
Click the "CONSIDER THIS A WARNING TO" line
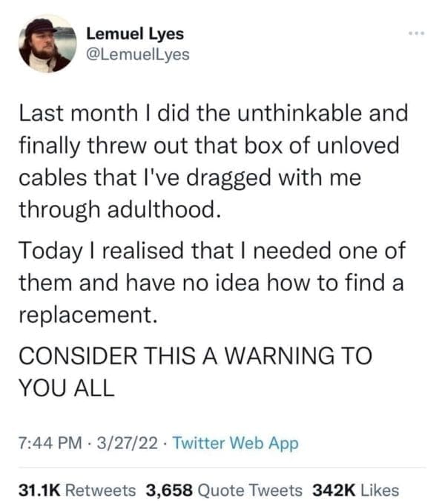193,354
